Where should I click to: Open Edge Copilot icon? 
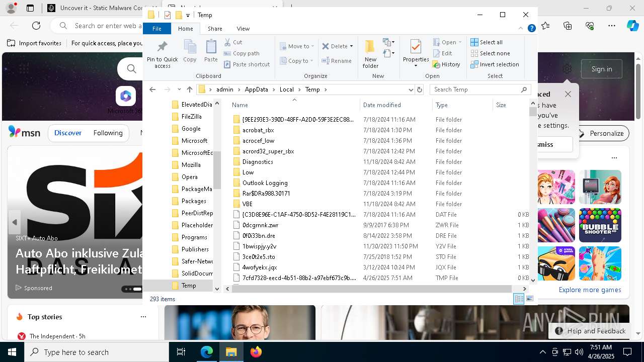[632, 26]
